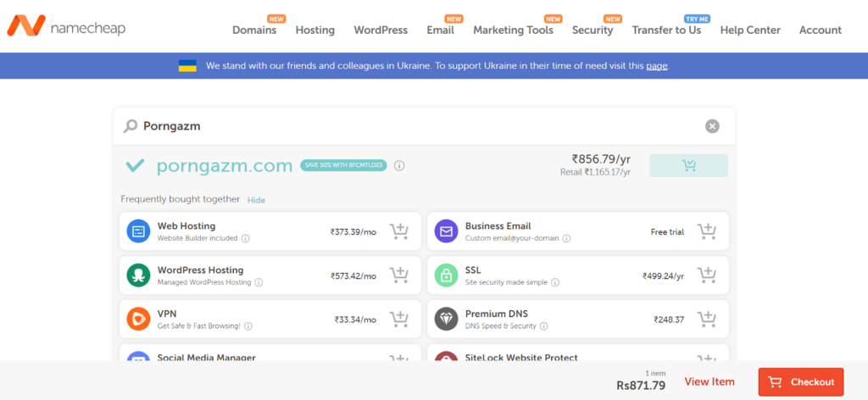
Task: Click the porngazm.com domain name
Action: click(x=224, y=165)
